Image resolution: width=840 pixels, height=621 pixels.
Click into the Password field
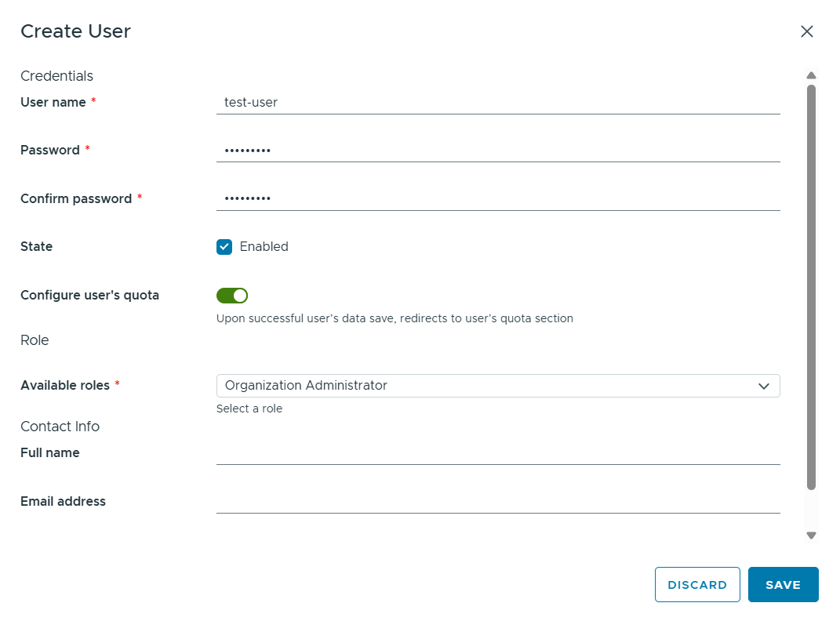[x=498, y=150]
